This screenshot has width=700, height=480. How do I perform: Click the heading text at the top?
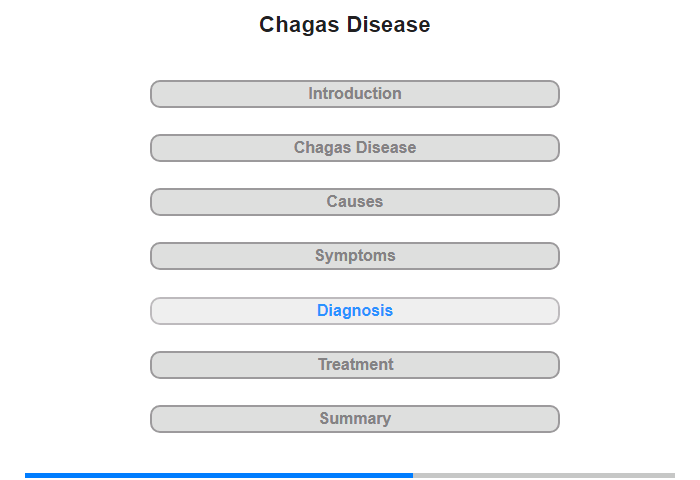pos(345,25)
